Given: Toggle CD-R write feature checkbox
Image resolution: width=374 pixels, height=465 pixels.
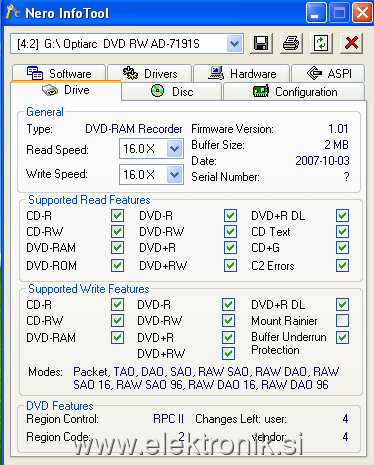Looking at the screenshot, I should 117,304.
